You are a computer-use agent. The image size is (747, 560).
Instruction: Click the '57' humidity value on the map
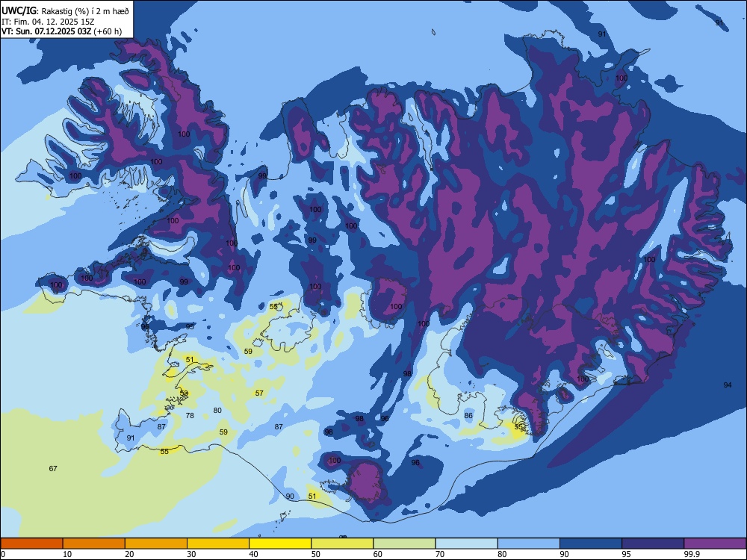tap(259, 393)
